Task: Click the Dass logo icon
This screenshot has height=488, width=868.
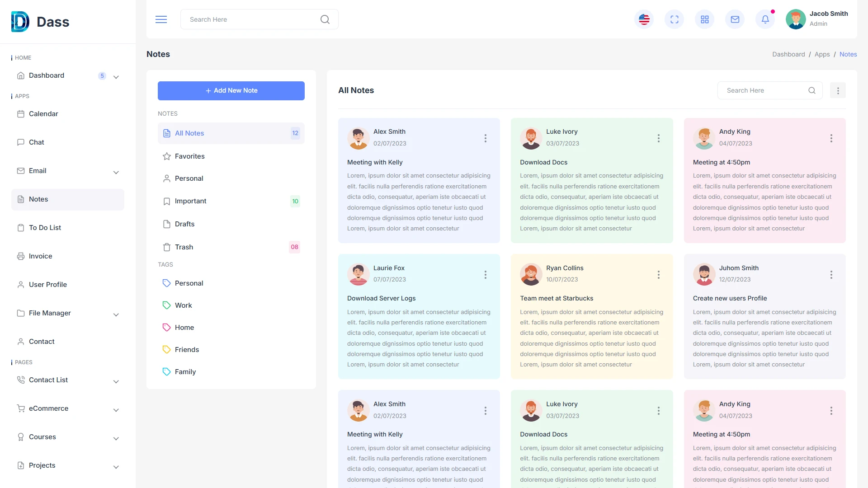Action: [x=20, y=22]
